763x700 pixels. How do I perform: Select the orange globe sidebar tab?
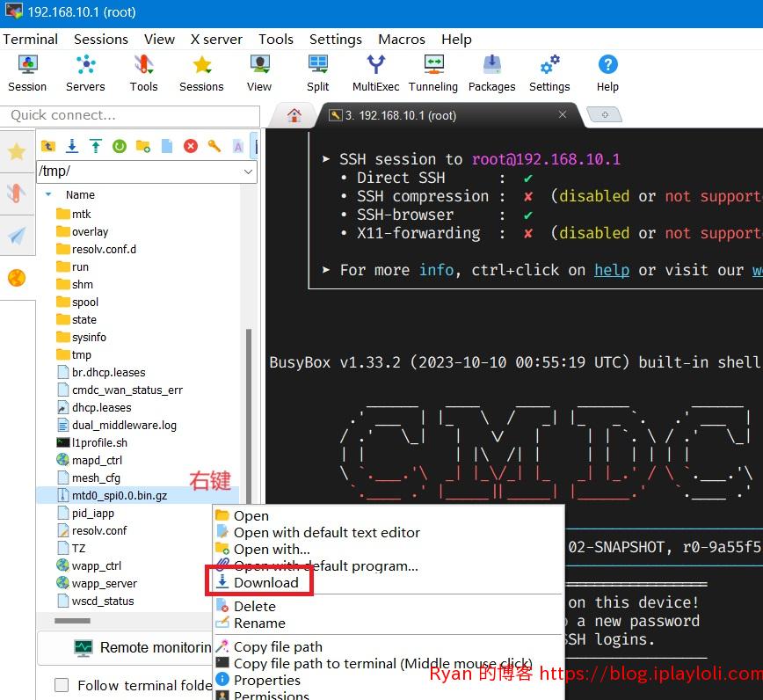[17, 278]
